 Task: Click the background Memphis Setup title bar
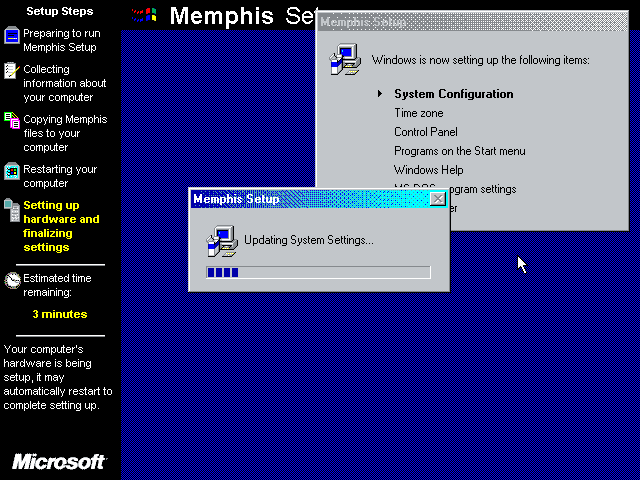tap(473, 22)
